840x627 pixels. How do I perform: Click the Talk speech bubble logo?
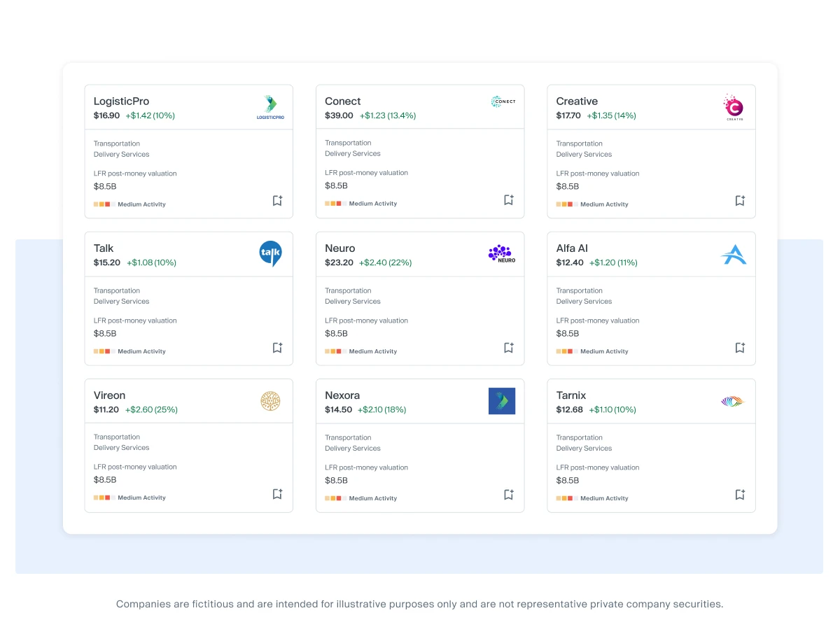coord(270,254)
